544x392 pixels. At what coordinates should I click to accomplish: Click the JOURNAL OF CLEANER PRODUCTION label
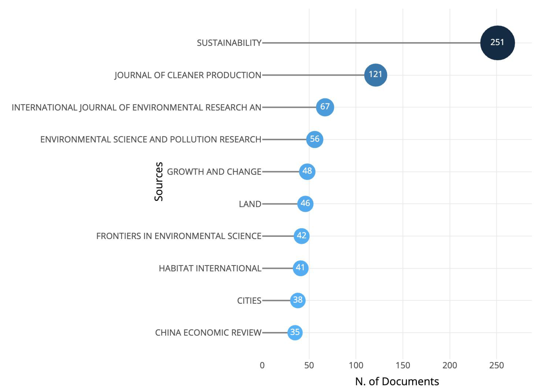[188, 75]
